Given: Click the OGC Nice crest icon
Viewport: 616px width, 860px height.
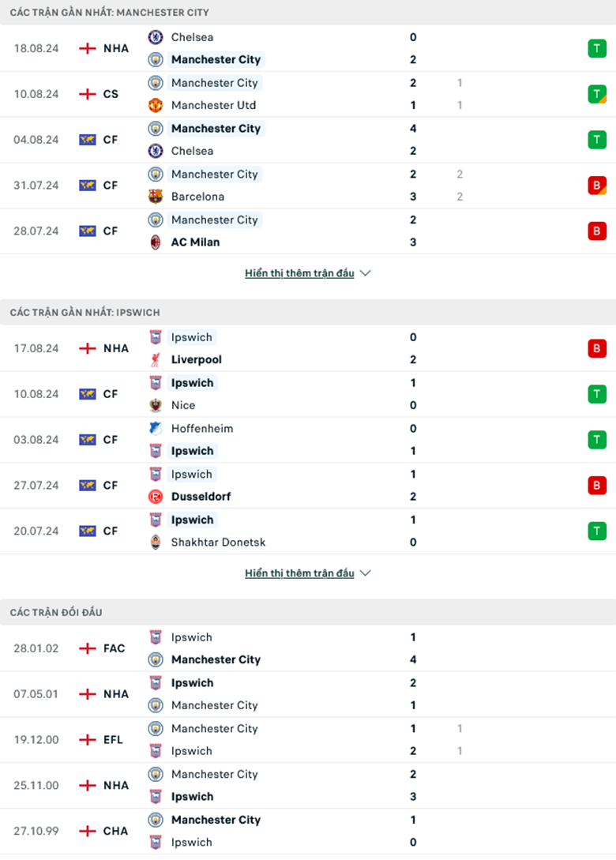Looking at the screenshot, I should coord(155,405).
